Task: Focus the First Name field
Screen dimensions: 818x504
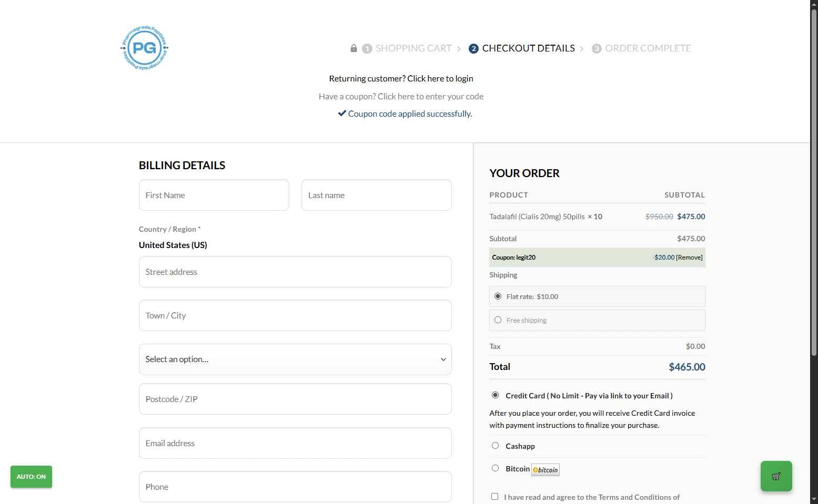Action: click(214, 195)
